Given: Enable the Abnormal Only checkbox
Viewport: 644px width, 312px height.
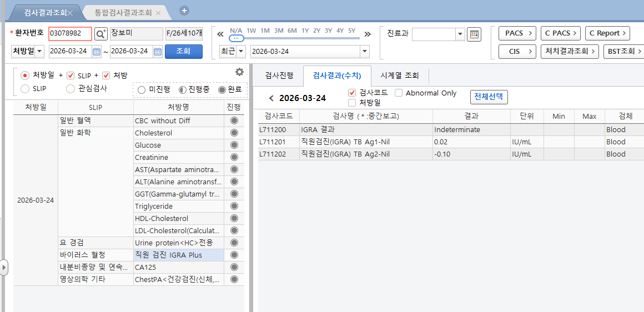Looking at the screenshot, I should click(x=399, y=93).
